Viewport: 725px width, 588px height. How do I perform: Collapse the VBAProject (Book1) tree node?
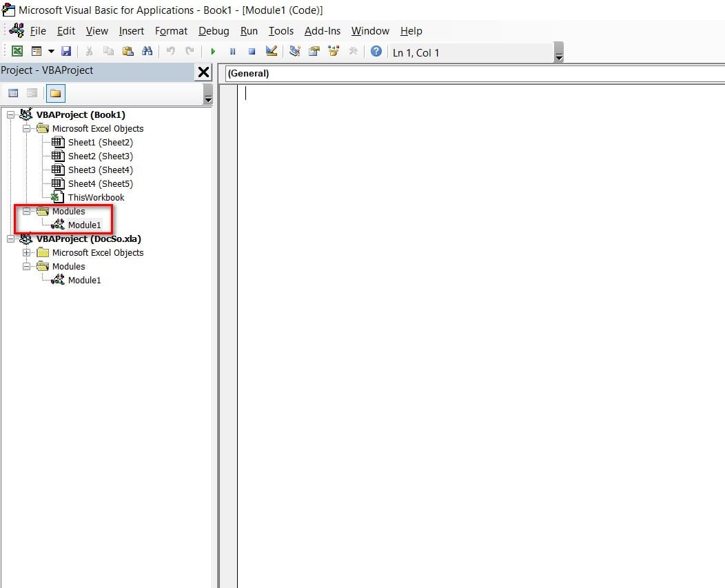pos(10,115)
